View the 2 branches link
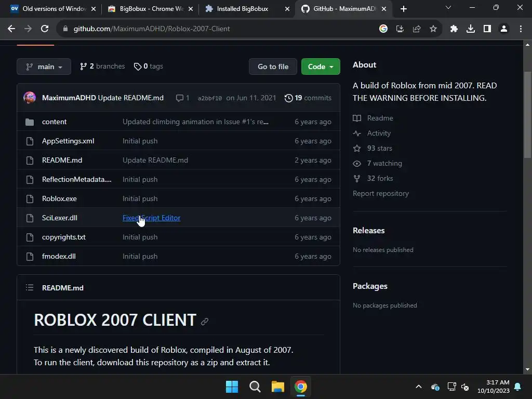Viewport: 532px width, 399px height. point(102,66)
